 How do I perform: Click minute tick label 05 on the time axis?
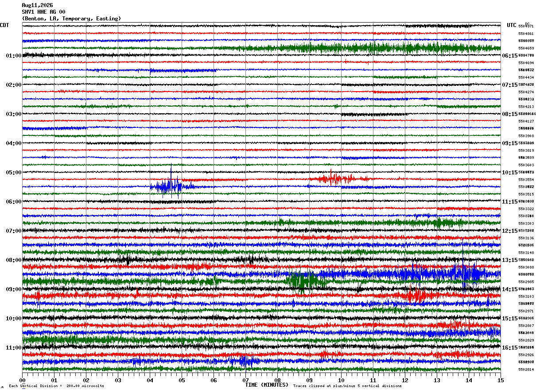coord(182,380)
